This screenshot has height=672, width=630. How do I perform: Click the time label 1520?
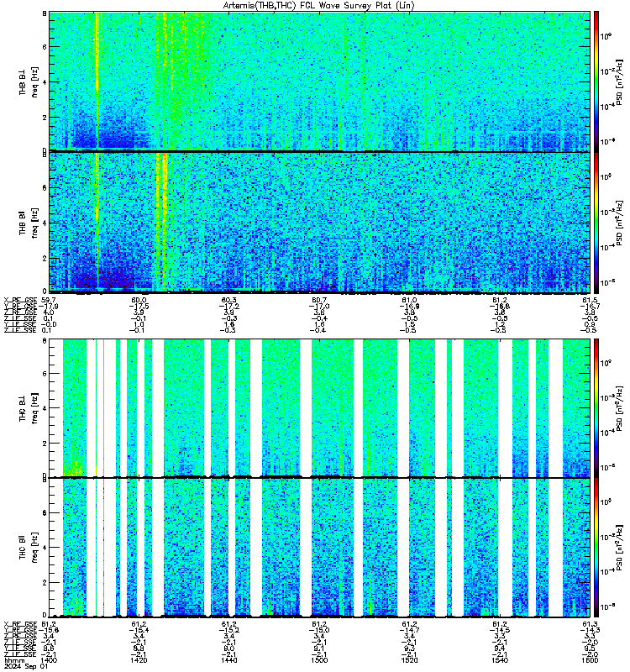pos(409,660)
